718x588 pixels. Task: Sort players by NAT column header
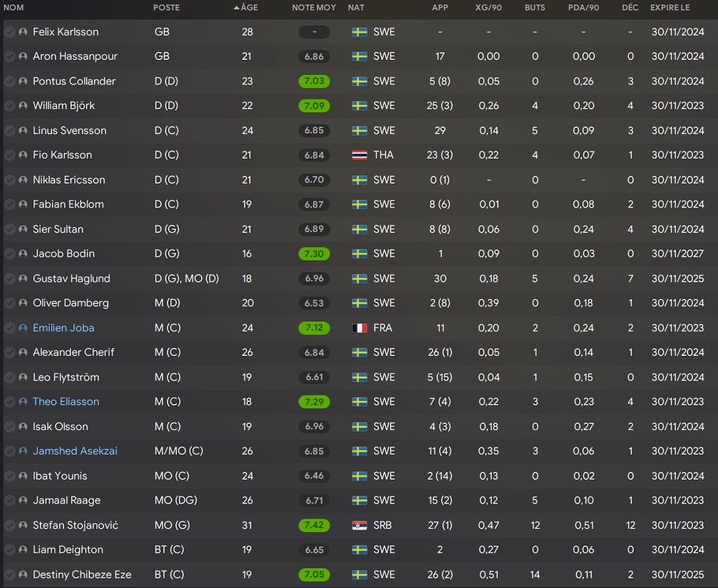click(357, 8)
